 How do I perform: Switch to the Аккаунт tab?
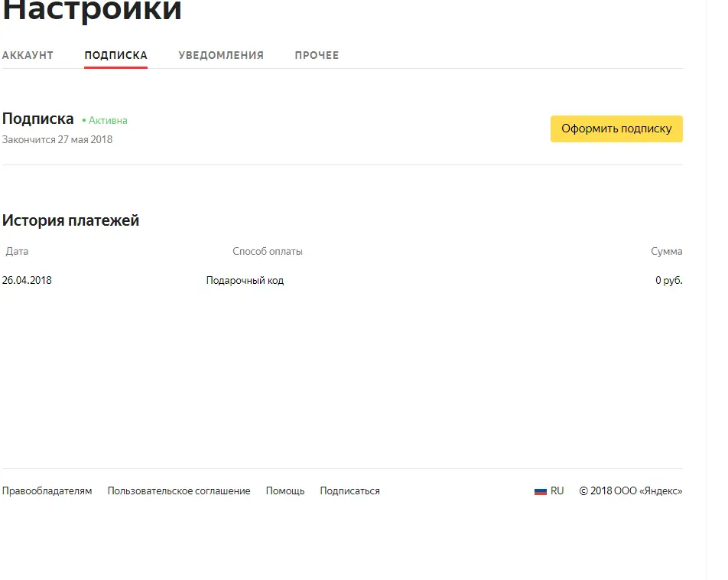point(28,55)
